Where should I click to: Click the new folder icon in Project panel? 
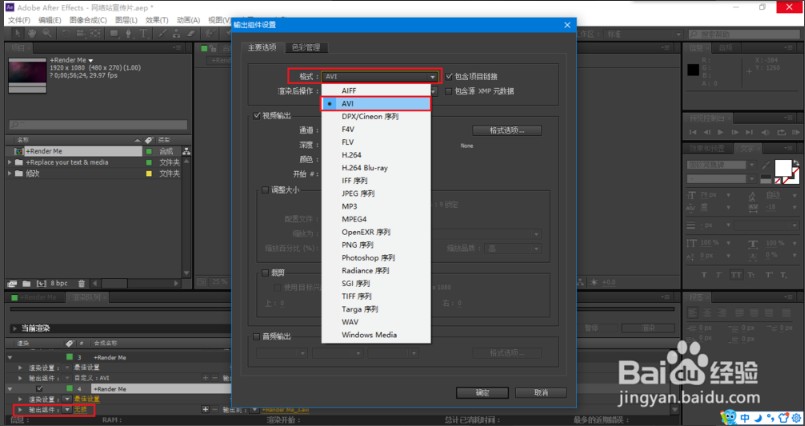[27, 284]
